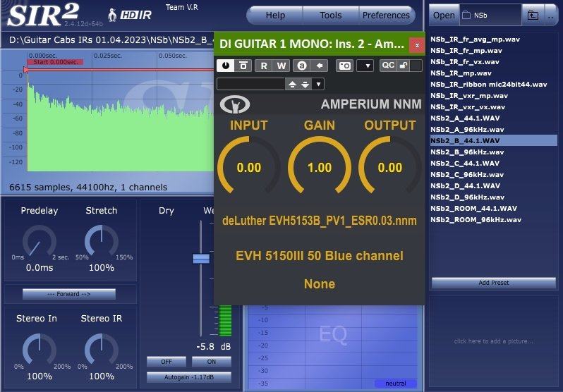The image size is (563, 392).
Task: Open dropdown next to camera icon
Action: point(365,66)
